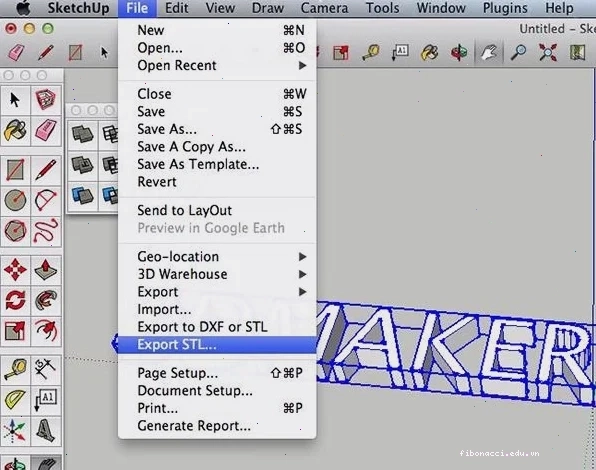
Task: Select the Pan hand tool in top toolbar
Action: 489,52
